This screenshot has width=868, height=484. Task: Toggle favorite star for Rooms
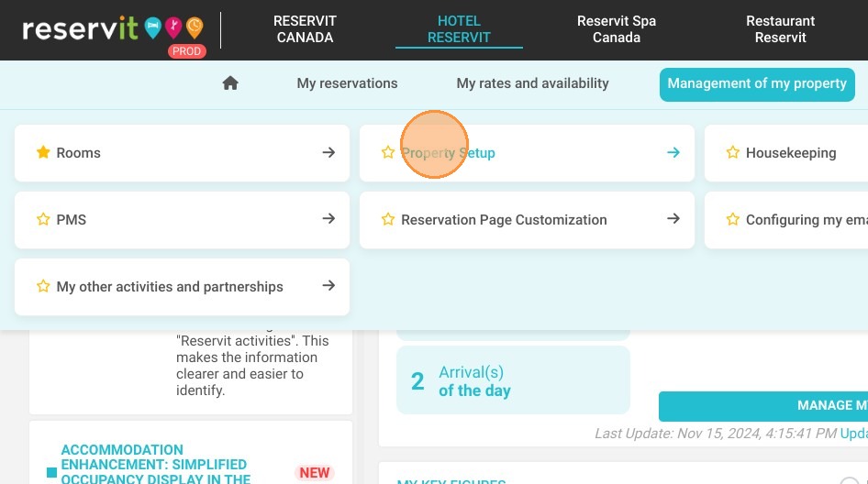[43, 152]
